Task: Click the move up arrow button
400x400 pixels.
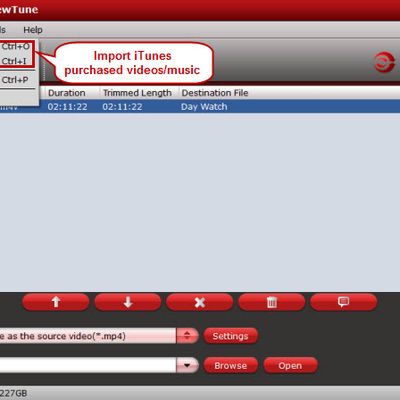Action: pyautogui.click(x=56, y=302)
